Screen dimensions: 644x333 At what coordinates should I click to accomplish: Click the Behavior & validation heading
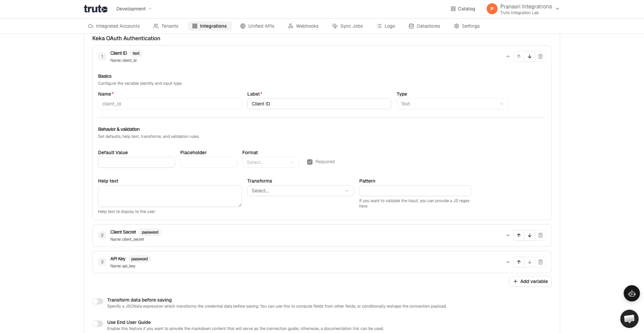click(x=119, y=129)
